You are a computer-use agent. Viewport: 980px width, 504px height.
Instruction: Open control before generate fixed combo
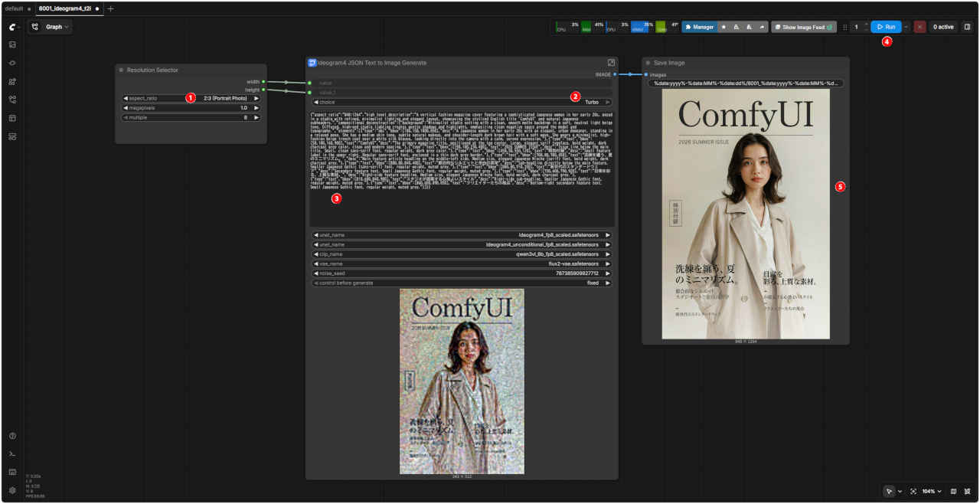click(462, 283)
